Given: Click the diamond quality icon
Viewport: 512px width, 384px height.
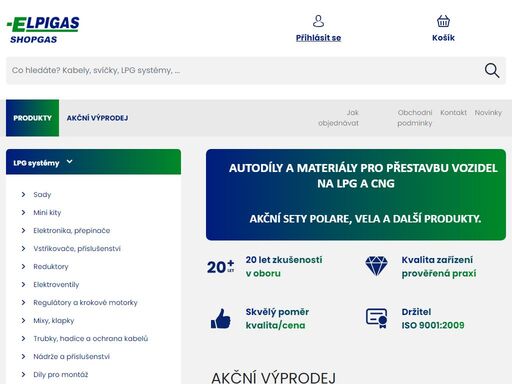Looking at the screenshot, I should click(376, 266).
